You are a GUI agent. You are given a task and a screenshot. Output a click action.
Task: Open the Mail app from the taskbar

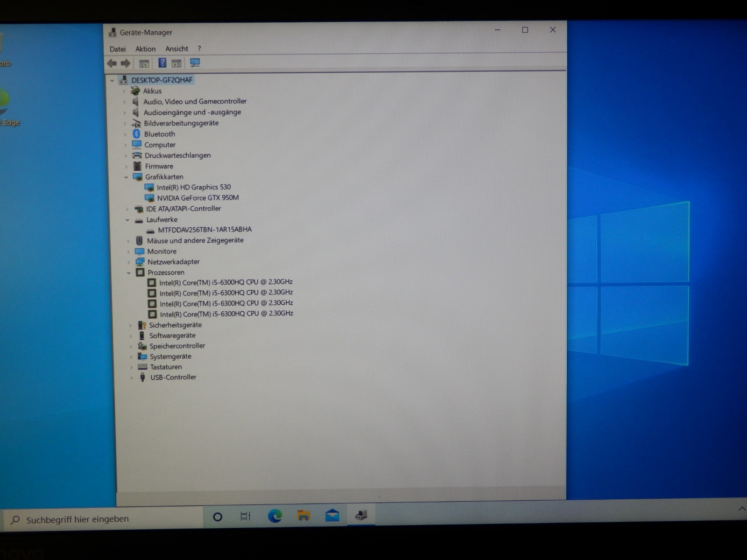coord(332,515)
